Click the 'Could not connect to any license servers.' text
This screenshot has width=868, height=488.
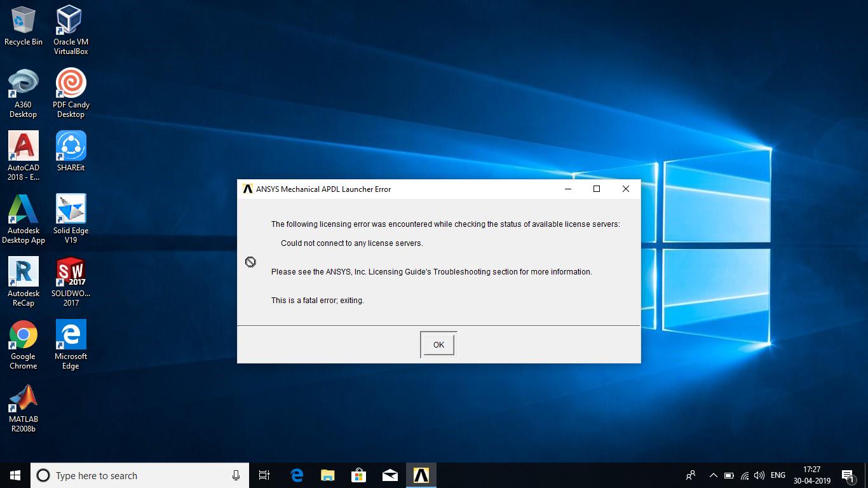click(351, 243)
